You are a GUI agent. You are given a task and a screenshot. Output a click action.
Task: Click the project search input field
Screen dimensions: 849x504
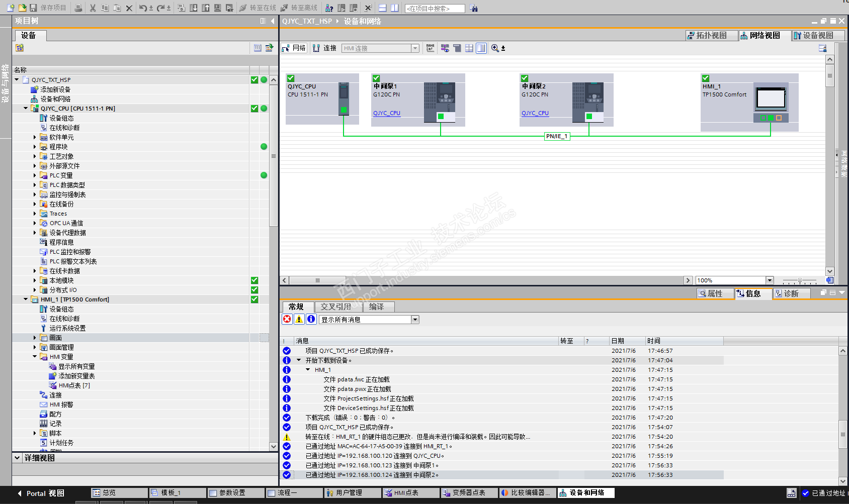435,8
